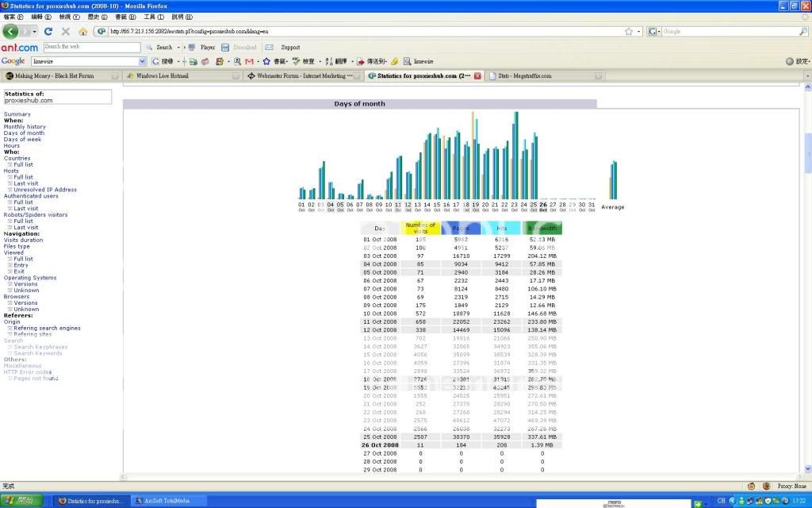Click into the URL address field
Image resolution: width=812 pixels, height=508 pixels.
point(357,32)
